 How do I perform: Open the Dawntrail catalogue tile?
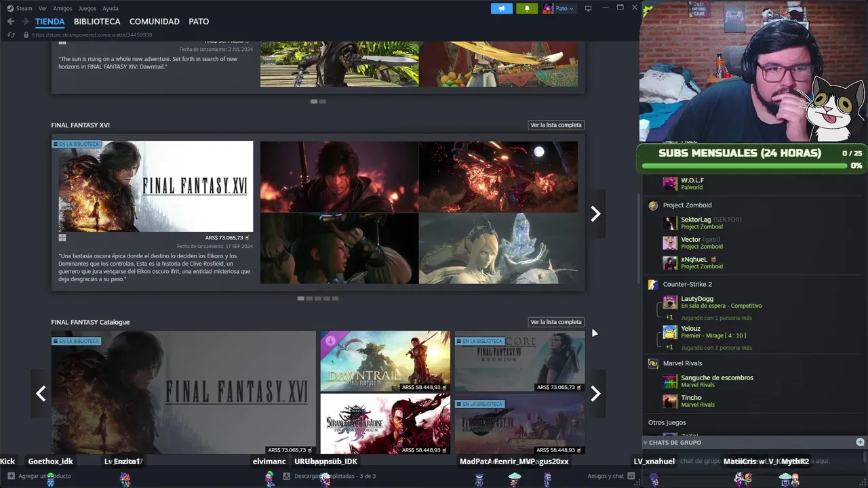(x=385, y=361)
